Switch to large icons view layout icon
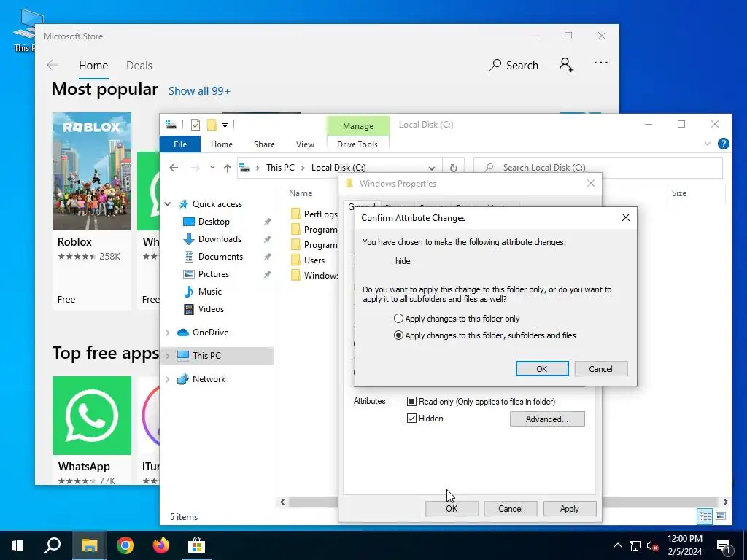 [x=721, y=516]
